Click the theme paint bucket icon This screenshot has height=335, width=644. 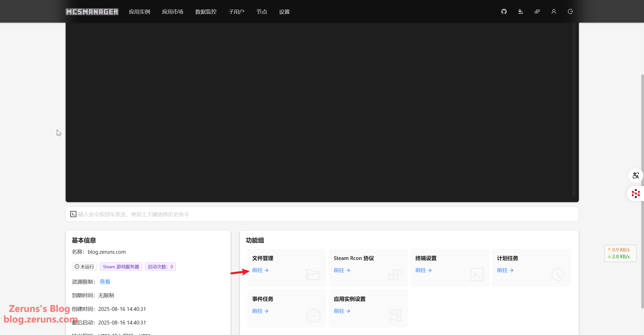(x=520, y=12)
